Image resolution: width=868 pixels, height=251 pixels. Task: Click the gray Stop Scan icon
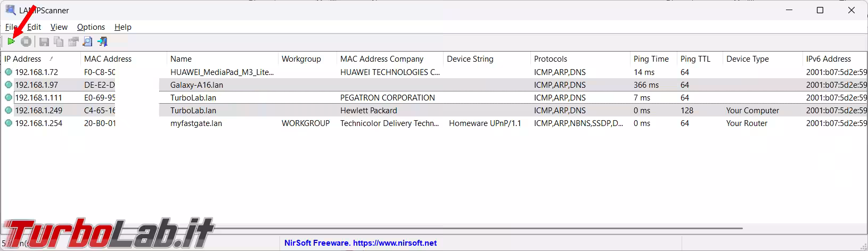click(x=26, y=41)
